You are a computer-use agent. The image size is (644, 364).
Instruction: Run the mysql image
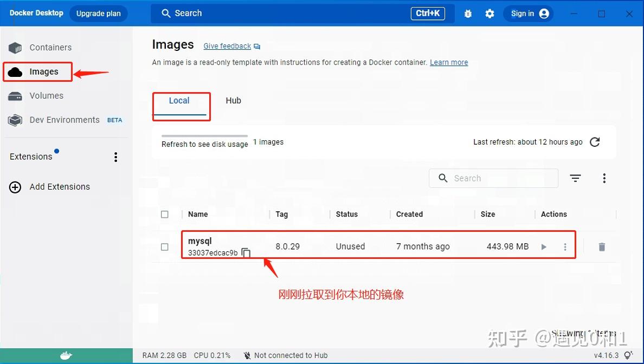point(544,246)
